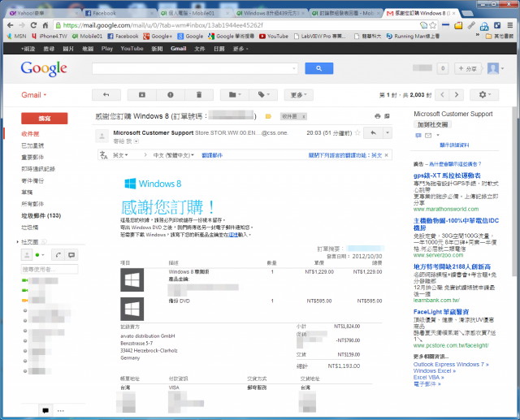Open the FaceLight ad title

[x=440, y=312]
